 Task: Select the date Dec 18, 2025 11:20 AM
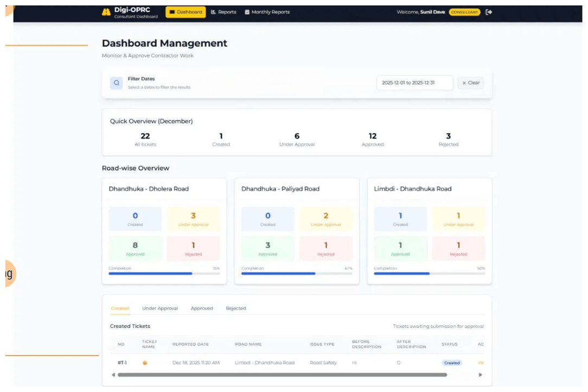coord(196,363)
